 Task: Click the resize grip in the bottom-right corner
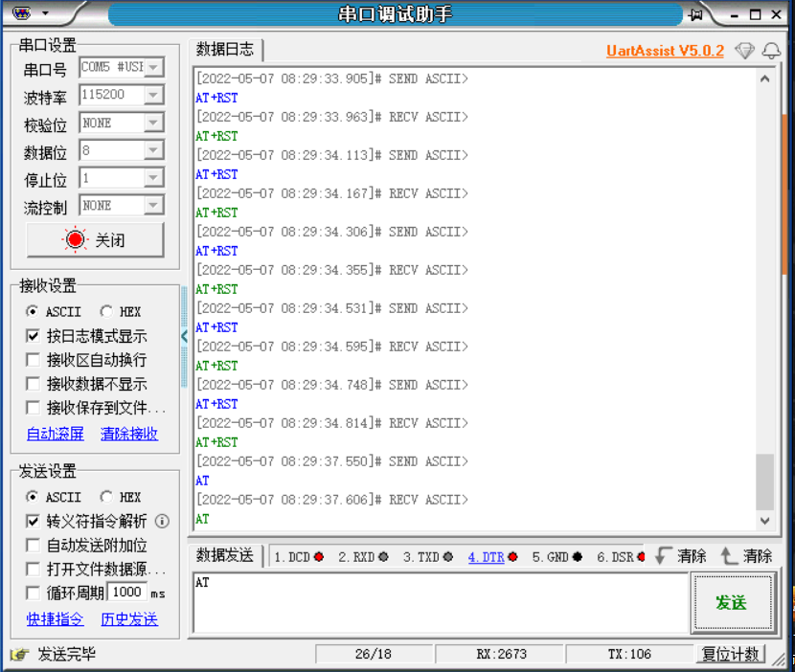779,659
